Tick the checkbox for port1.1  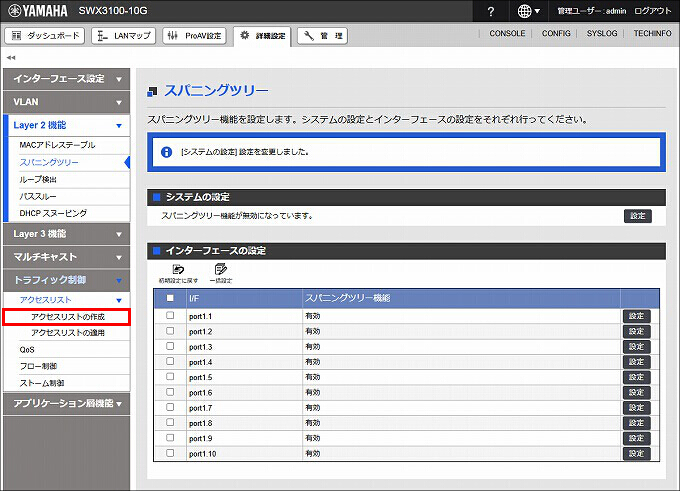point(170,316)
